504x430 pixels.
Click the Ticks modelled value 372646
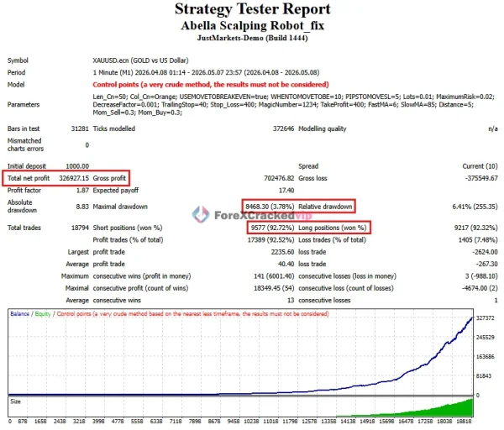(x=283, y=128)
